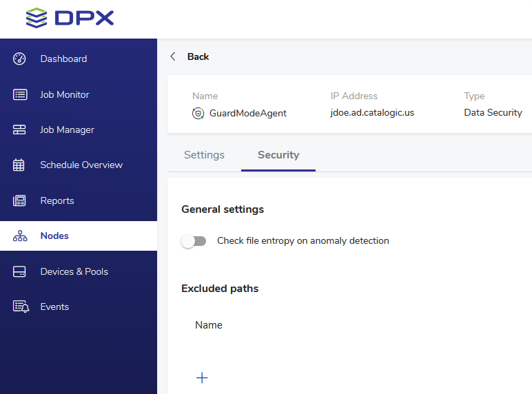Click the DPX logo icon
The height and width of the screenshot is (394, 532).
(x=37, y=18)
